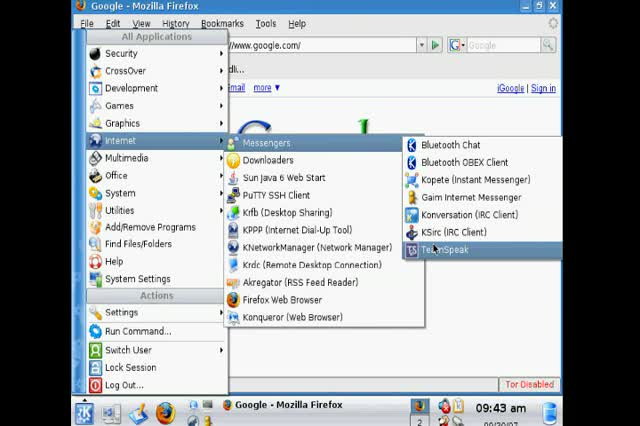The image size is (640, 426).
Task: Select Add/Remove Programs entry
Action: point(157,227)
